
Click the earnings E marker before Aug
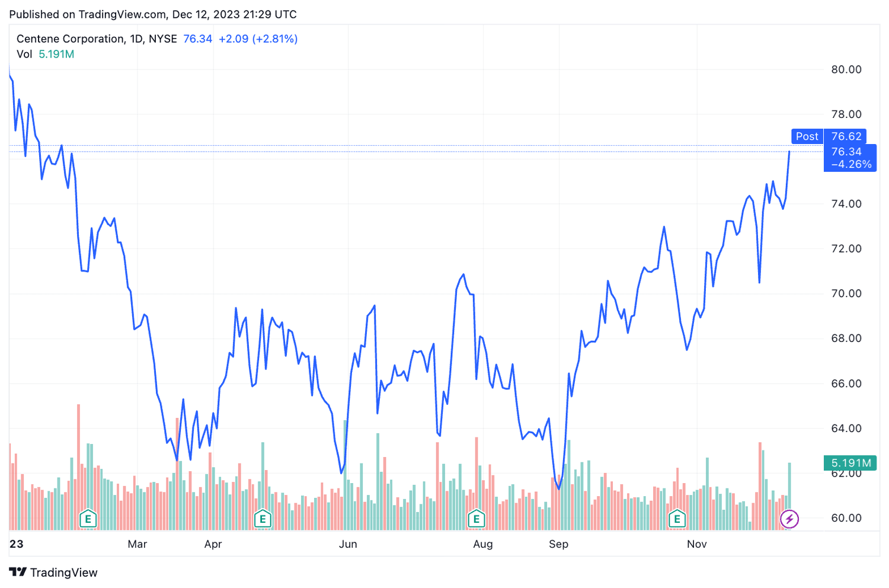[476, 520]
